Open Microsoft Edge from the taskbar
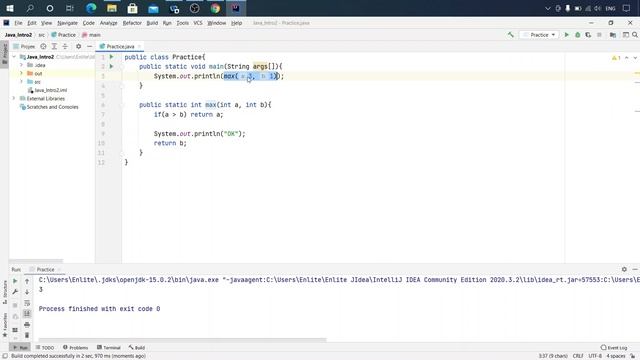This screenshot has width=640, height=360. (91, 8)
